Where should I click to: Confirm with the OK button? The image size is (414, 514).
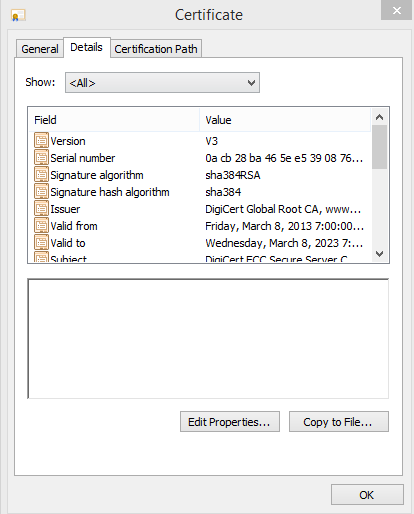367,495
